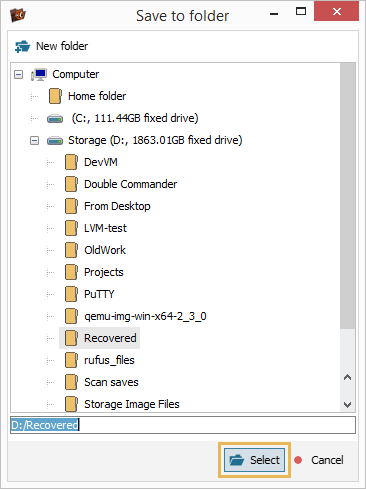Click the scrollbar up arrow

[x=348, y=377]
